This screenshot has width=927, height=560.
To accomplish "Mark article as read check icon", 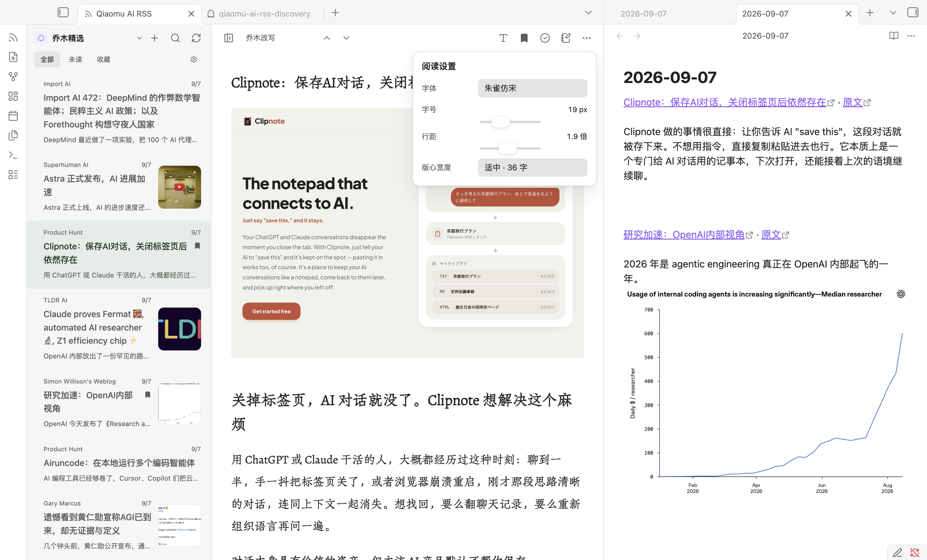I will pos(545,38).
